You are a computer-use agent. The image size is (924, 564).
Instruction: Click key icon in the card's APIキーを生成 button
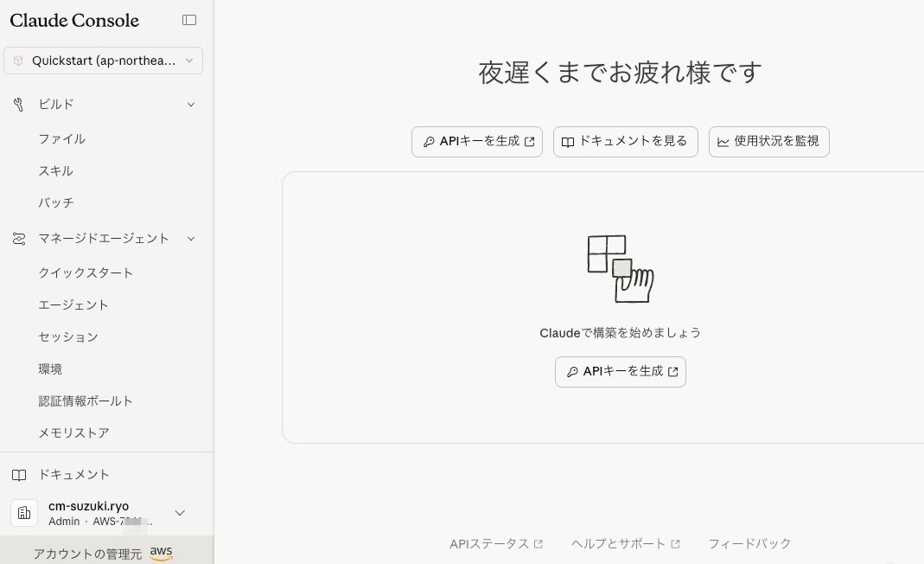click(572, 372)
